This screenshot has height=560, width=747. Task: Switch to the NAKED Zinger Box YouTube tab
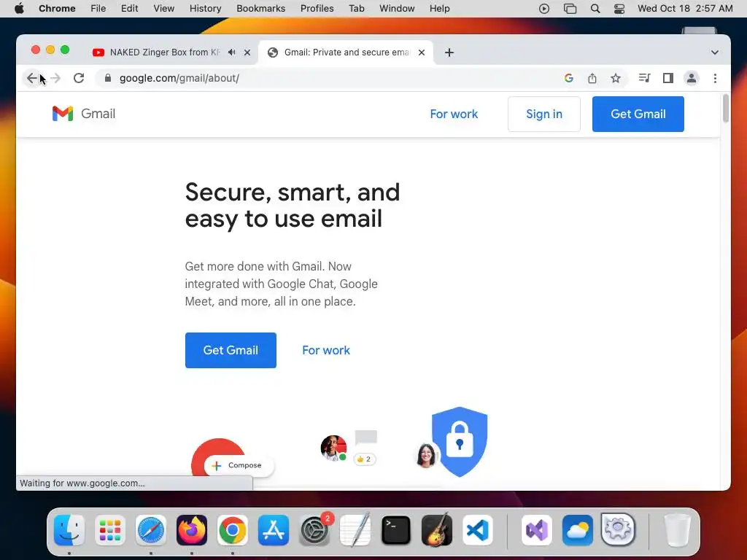[164, 52]
